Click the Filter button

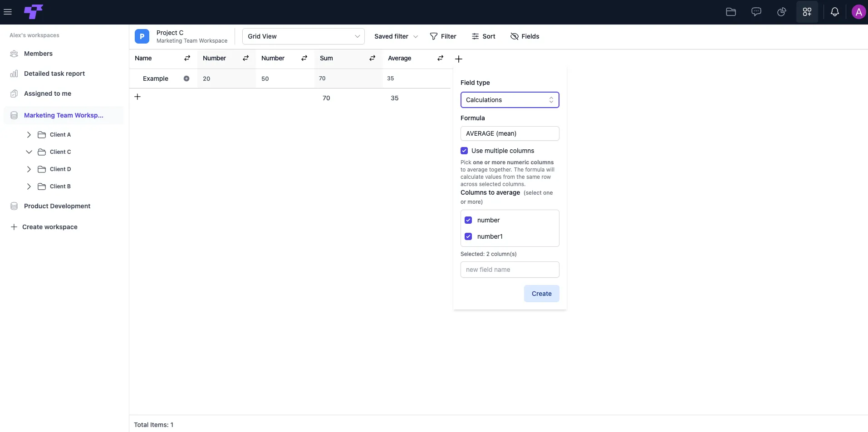443,36
